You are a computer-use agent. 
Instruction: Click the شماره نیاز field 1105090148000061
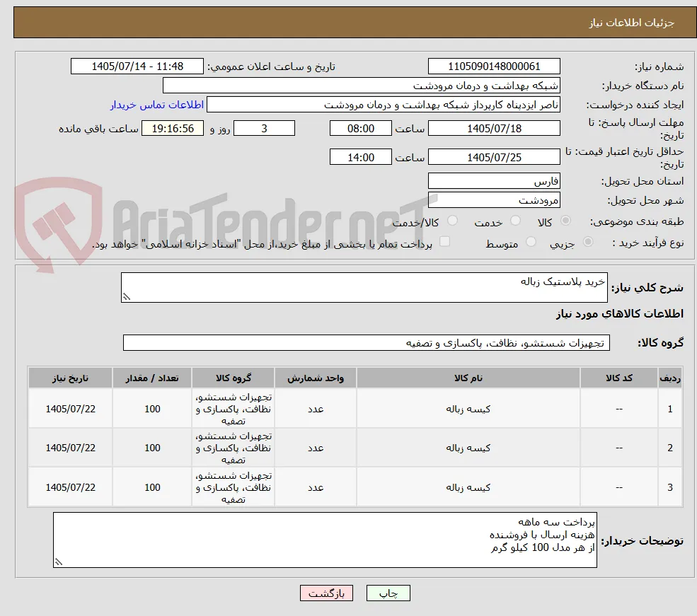[x=494, y=66]
